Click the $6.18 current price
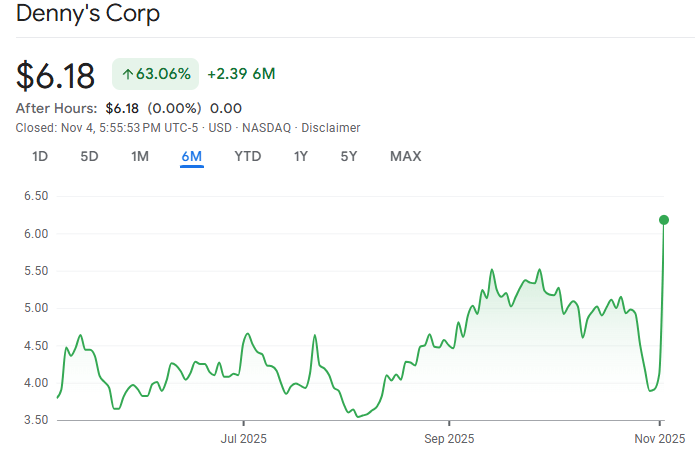695x459 pixels. coord(55,76)
